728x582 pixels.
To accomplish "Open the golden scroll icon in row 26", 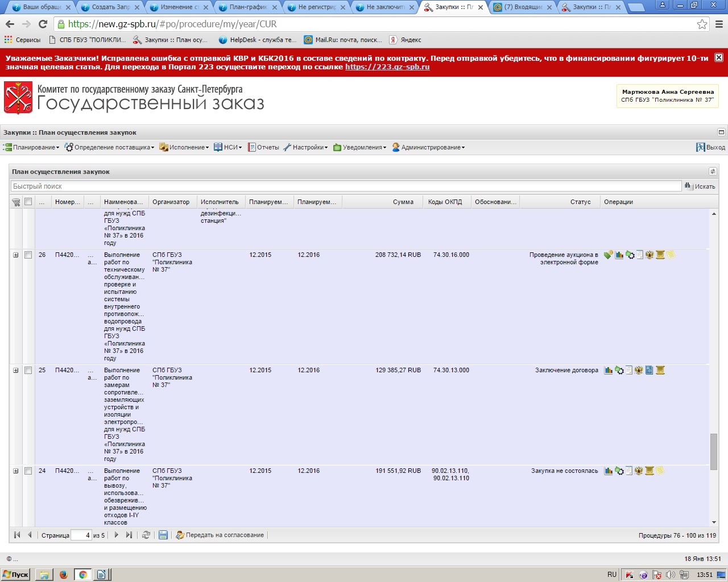I will pos(660,255).
